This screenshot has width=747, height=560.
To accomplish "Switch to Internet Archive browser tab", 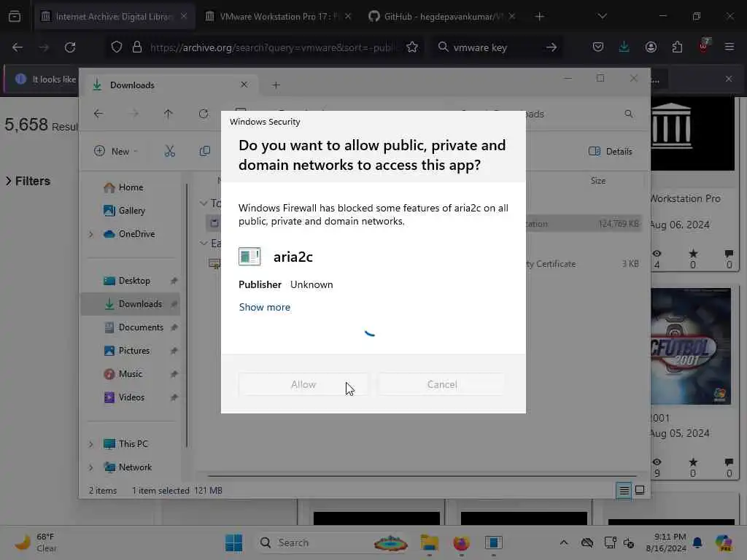I will point(114,17).
